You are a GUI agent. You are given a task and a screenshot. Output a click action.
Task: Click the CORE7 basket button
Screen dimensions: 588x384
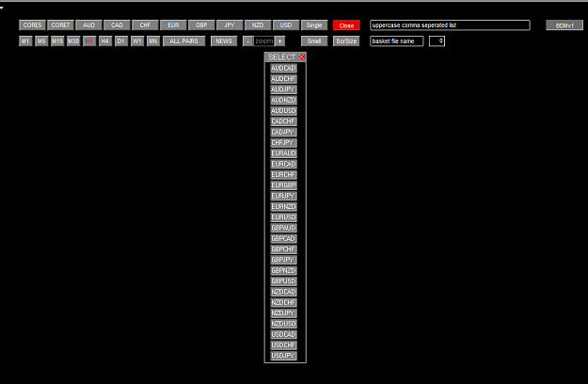[60, 25]
